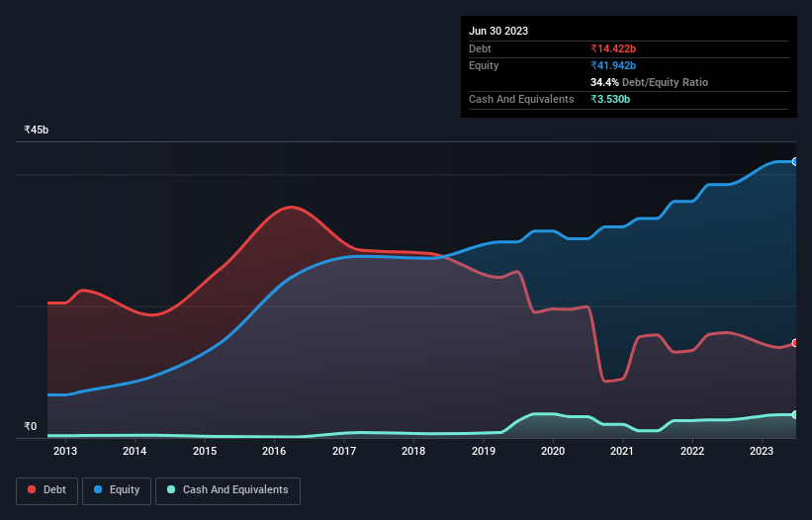Select the blue Equity endpoint marker
The height and width of the screenshot is (520, 812).
795,162
